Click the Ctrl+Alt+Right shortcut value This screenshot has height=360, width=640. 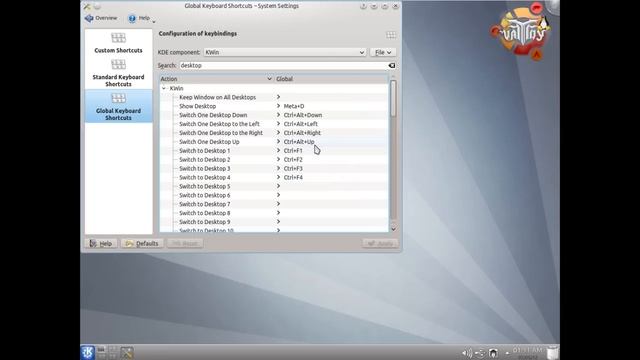pyautogui.click(x=302, y=133)
